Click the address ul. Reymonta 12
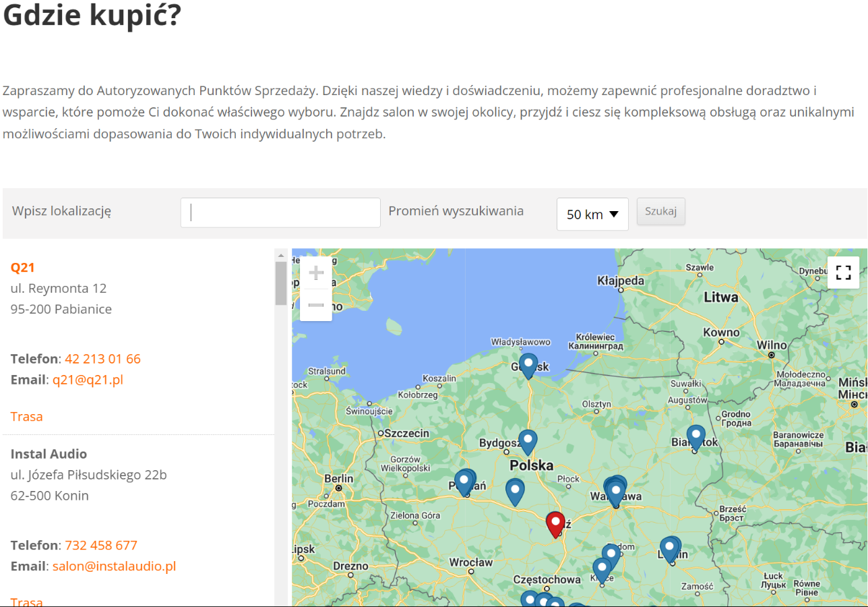The width and height of the screenshot is (868, 607). click(x=59, y=289)
